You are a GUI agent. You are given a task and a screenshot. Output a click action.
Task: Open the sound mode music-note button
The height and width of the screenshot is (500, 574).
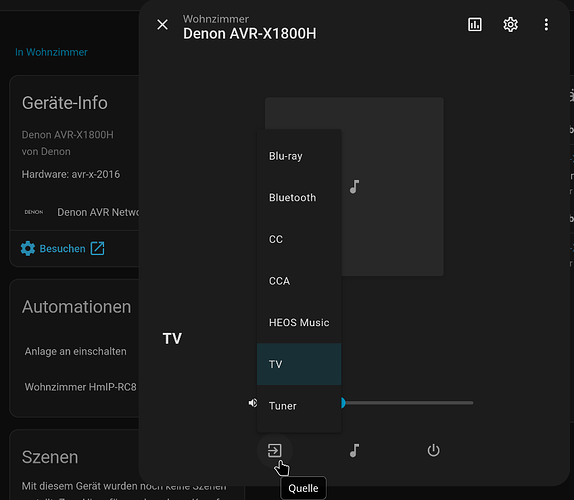point(354,451)
